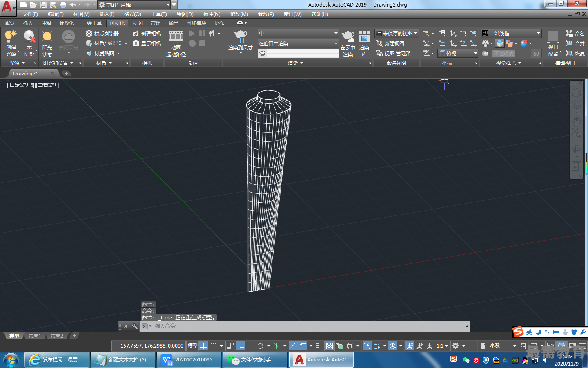
Task: Click the Pan hand icon in navigation bar
Action: 576,121
